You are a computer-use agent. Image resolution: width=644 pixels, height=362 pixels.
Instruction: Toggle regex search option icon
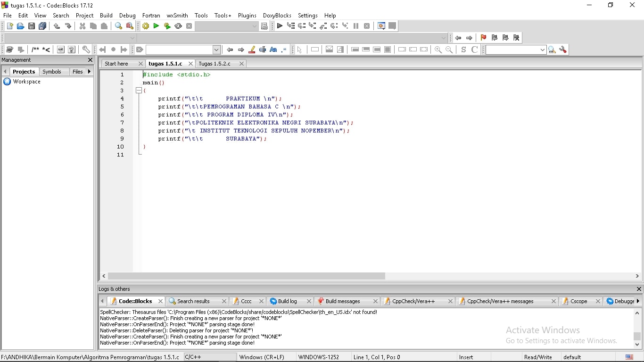284,50
